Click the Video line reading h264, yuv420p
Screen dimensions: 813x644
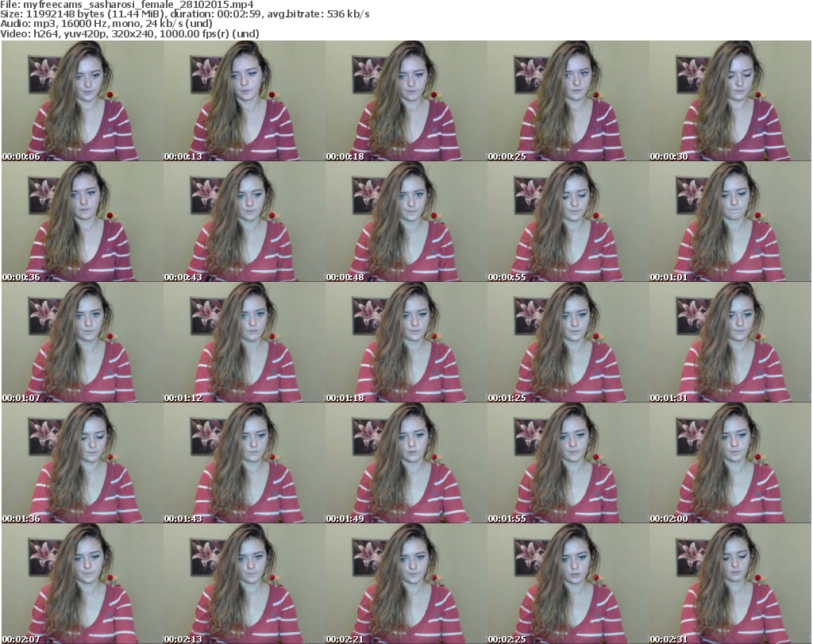coord(129,33)
